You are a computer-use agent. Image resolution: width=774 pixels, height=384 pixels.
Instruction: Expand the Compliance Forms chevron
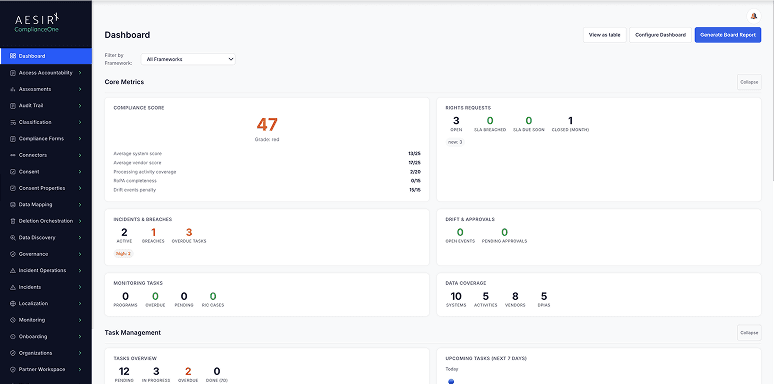pos(80,139)
